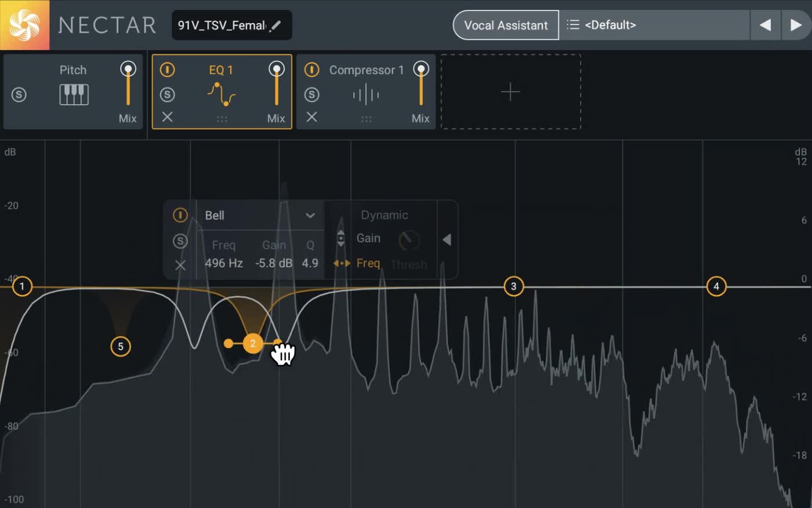This screenshot has height=508, width=812.
Task: Solo the Pitch module
Action: click(19, 95)
